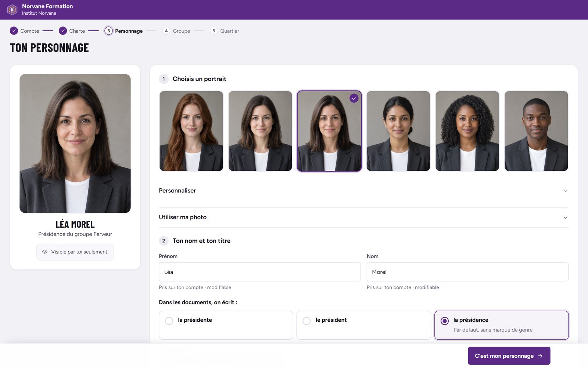The image size is (588, 368).
Task: Choose the 'le président' radio option
Action: coord(364,325)
